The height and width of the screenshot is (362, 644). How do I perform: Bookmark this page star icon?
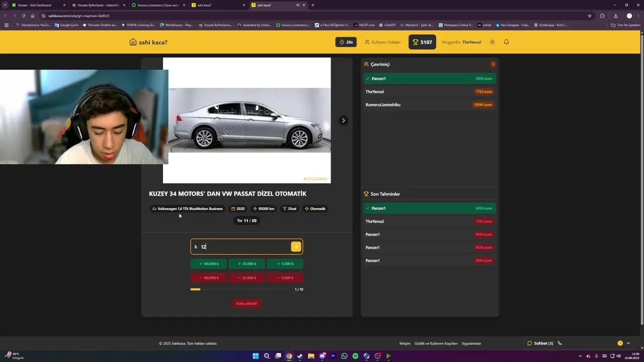tap(590, 16)
